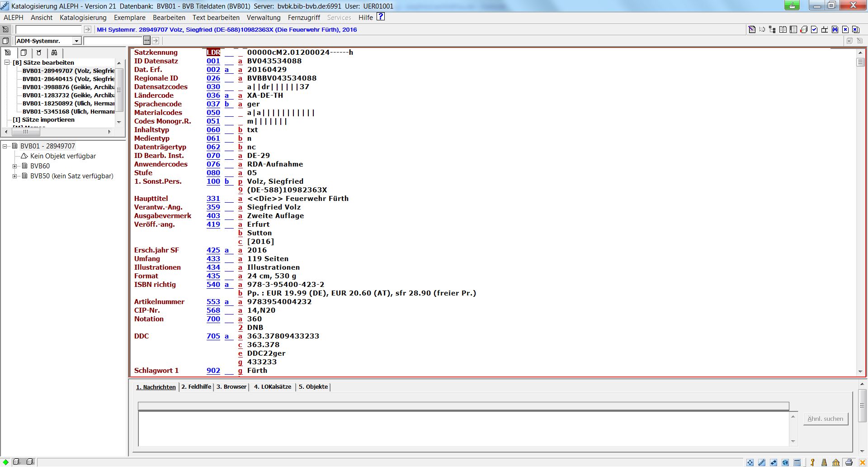Viewport: 868px width, 467px height.
Task: Collapse the Sätze bearbeiten tree node
Action: (x=7, y=62)
